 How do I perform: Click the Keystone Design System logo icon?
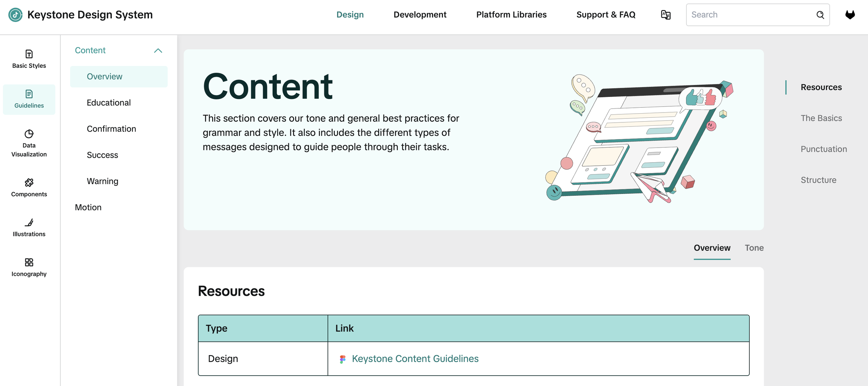(15, 15)
